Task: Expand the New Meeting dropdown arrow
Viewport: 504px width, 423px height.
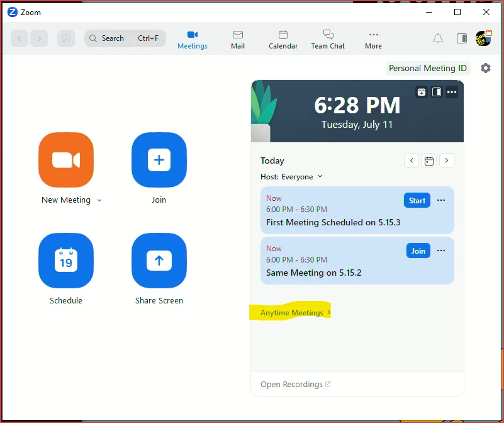Action: [x=99, y=200]
